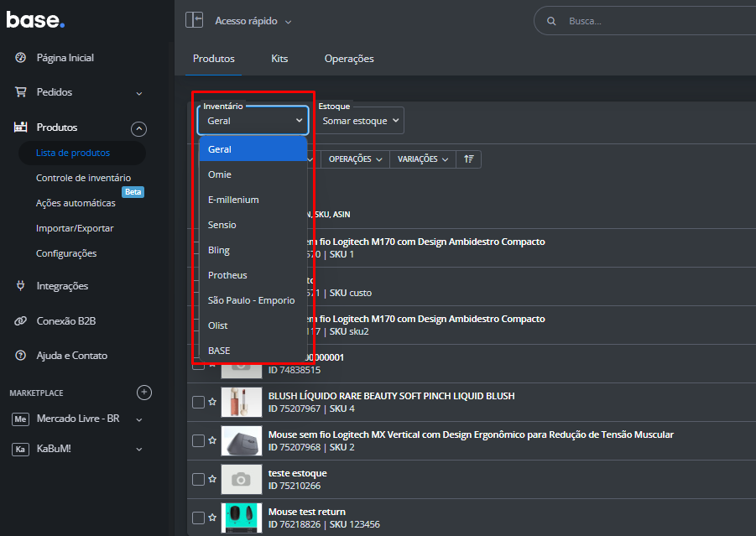
Task: Click the sort order icon in toolbar
Action: click(469, 159)
